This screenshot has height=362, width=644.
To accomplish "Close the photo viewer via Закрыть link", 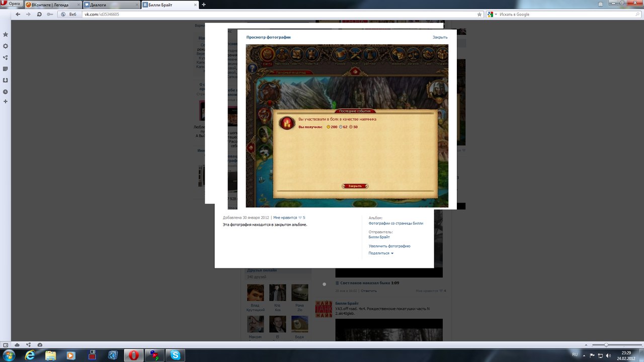I will click(440, 37).
